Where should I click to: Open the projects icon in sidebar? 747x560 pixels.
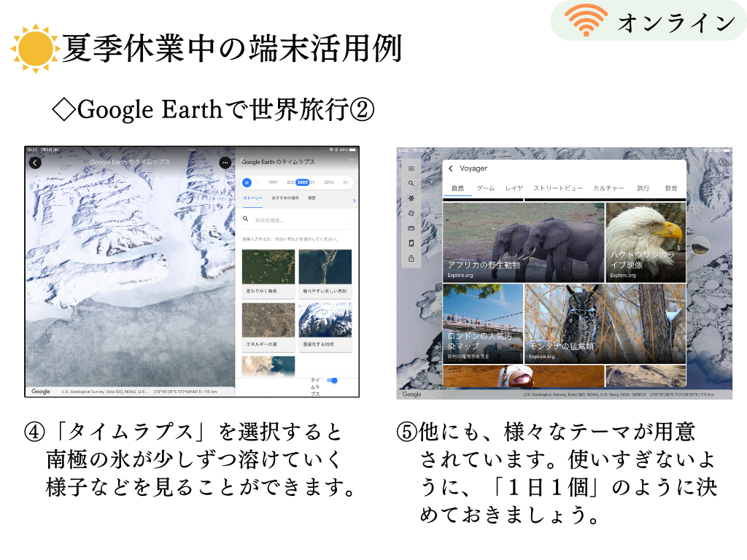coord(411,244)
